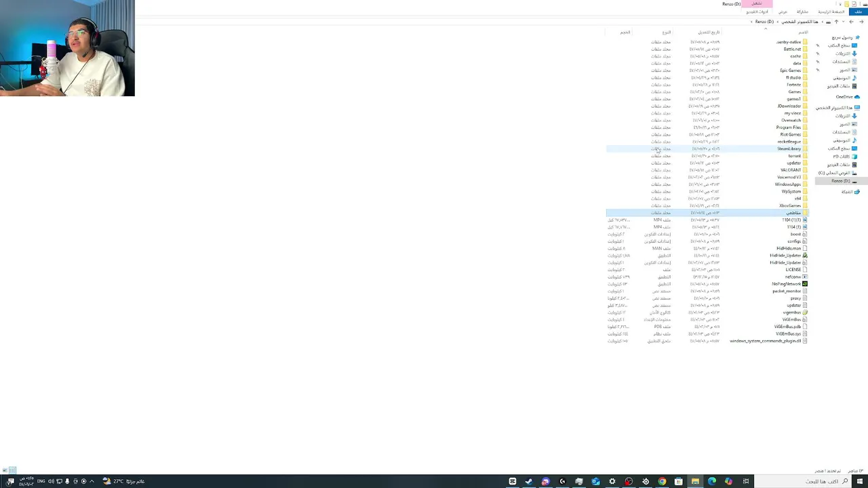868x488 pixels.
Task: Open Steam from the taskbar
Action: (529, 481)
